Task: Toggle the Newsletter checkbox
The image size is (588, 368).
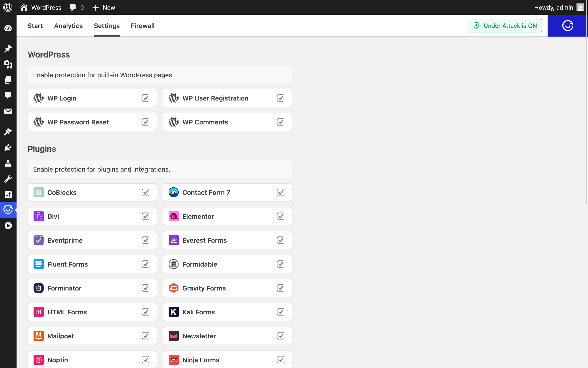Action: click(281, 336)
